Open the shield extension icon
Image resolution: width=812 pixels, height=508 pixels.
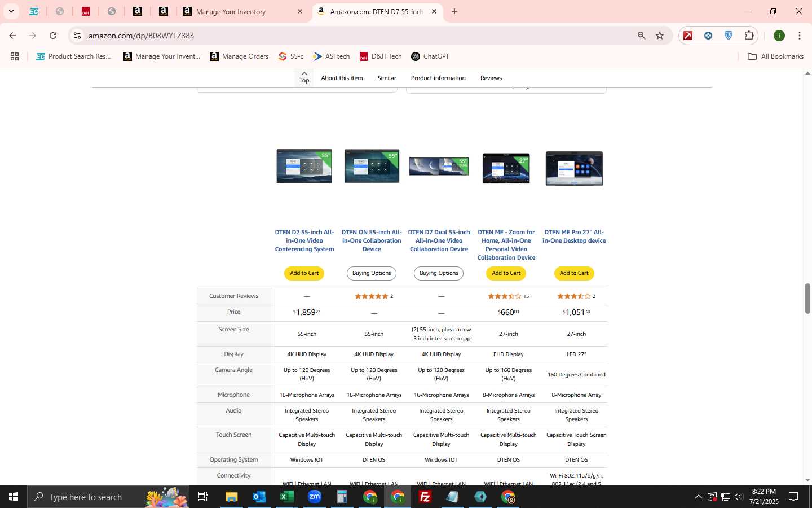[x=729, y=36]
